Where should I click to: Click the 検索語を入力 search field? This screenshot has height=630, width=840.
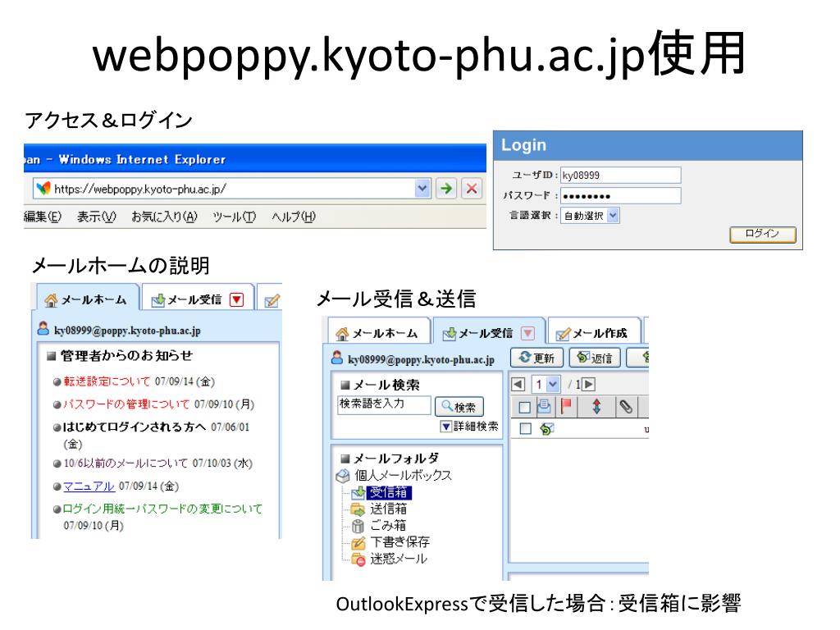384,405
